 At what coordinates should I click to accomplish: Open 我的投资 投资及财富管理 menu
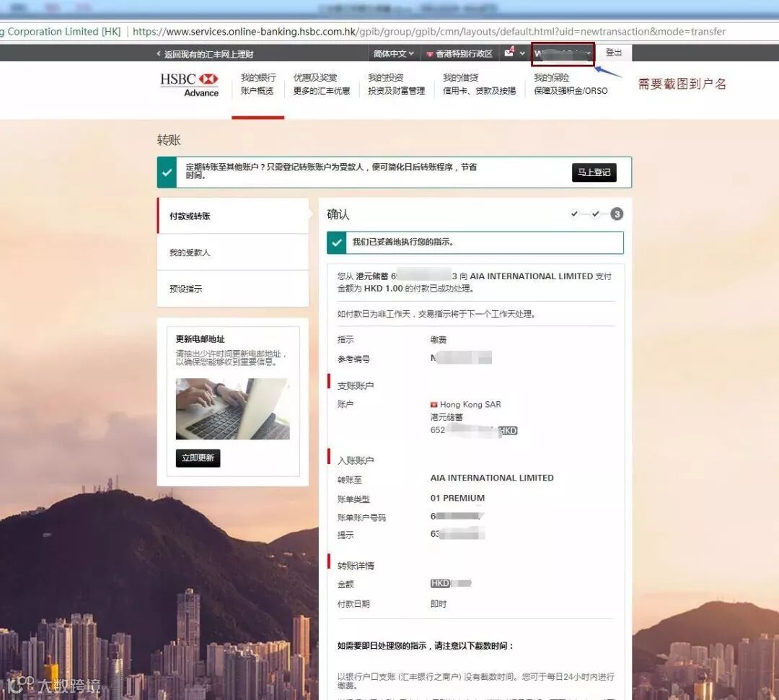click(x=396, y=84)
